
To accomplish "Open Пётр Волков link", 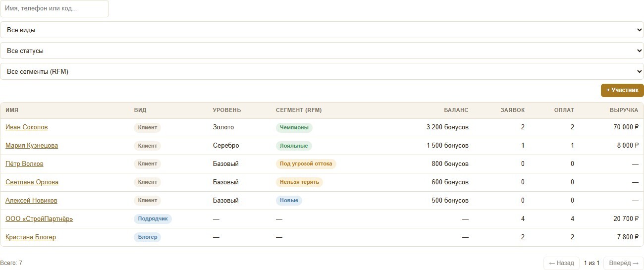I will [24, 164].
